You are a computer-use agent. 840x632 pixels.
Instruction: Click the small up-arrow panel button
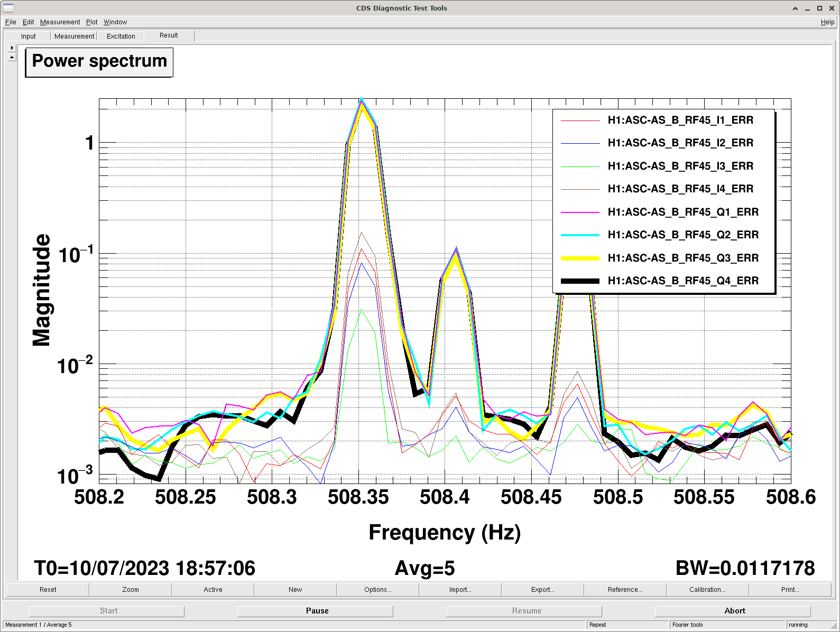(12, 57)
